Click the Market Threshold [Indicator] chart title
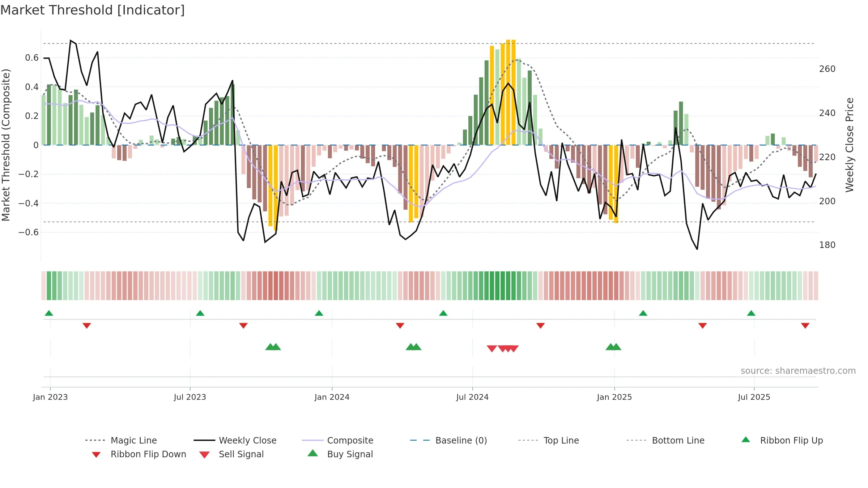This screenshot has height=488, width=868. [93, 10]
